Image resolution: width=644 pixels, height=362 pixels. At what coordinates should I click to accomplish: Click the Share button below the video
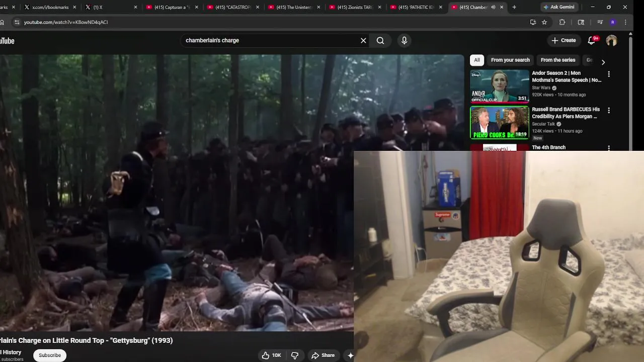pyautogui.click(x=323, y=355)
